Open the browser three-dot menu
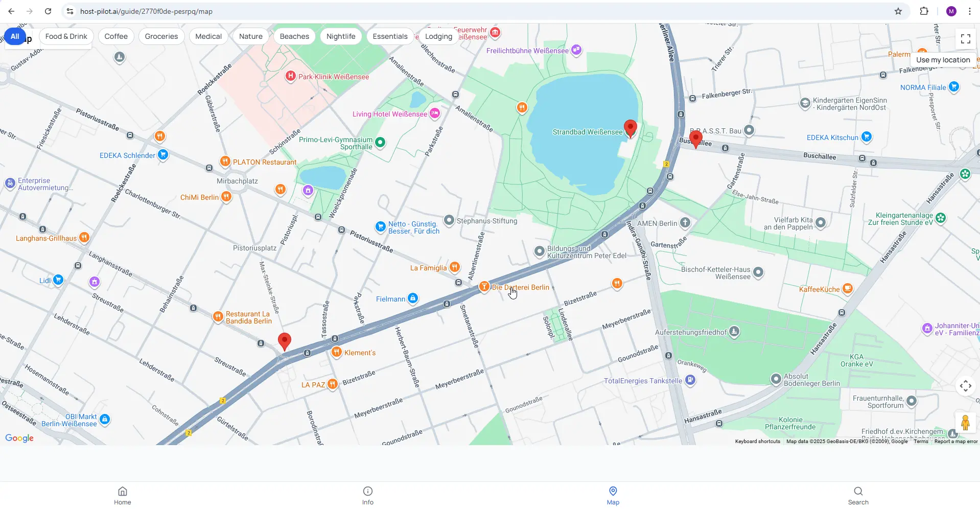 970,11
